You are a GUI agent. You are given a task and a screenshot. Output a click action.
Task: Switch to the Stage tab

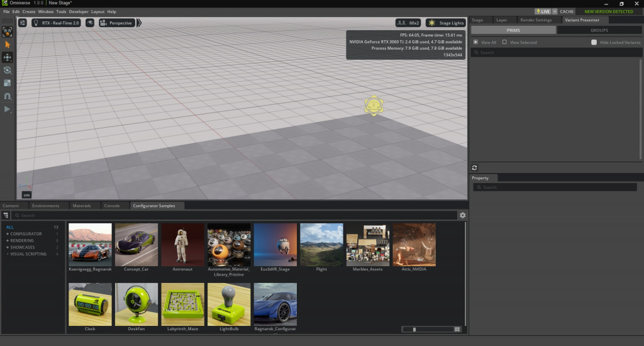click(477, 20)
